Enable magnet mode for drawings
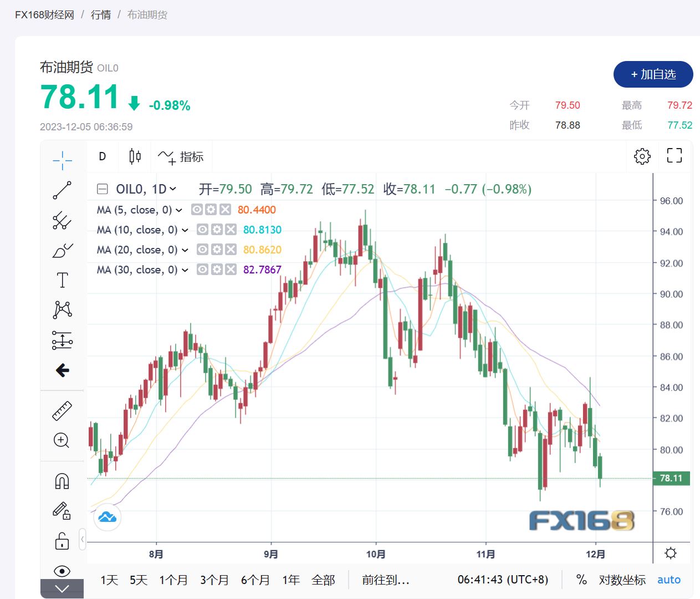This screenshot has height=599, width=700. [62, 480]
